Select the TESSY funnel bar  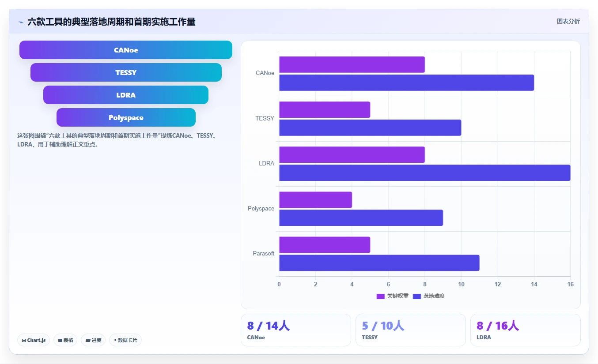(126, 72)
